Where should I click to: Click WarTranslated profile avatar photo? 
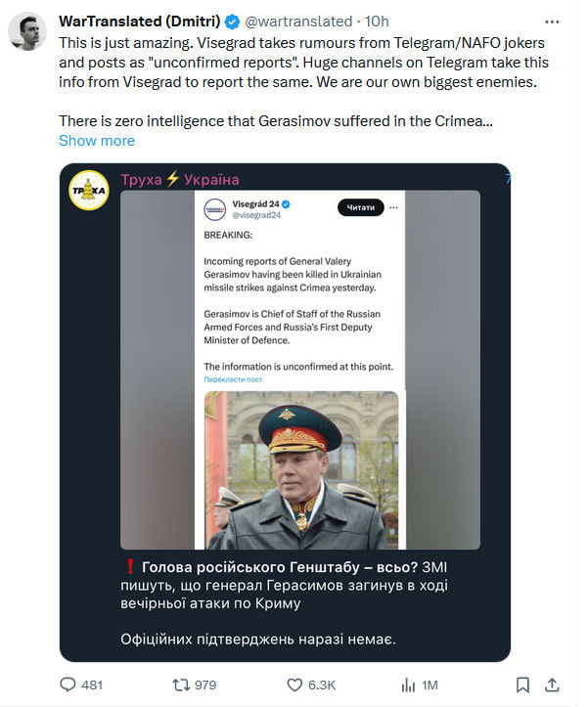(27, 32)
